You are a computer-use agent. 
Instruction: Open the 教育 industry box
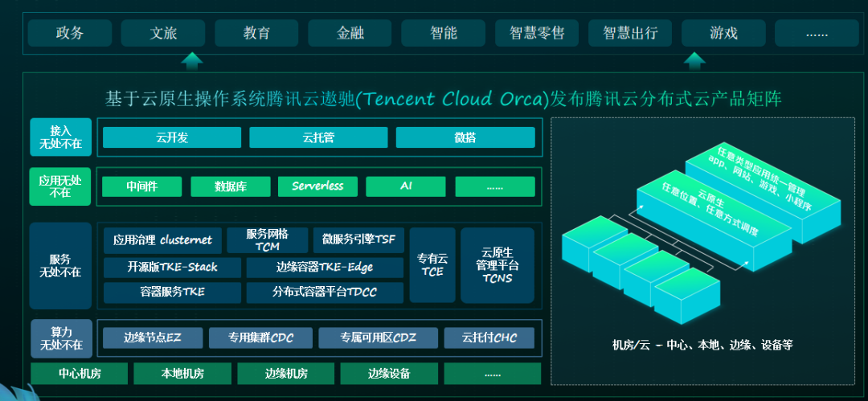click(256, 33)
